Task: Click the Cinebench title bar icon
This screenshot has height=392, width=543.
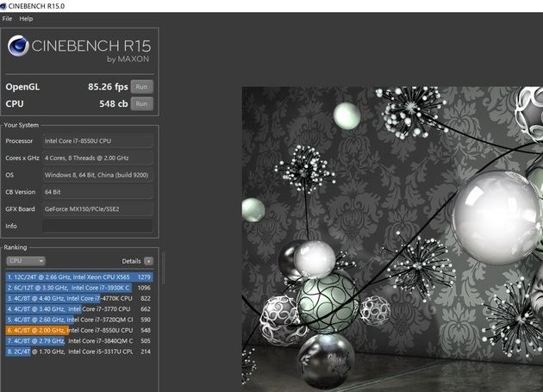Action: point(3,6)
